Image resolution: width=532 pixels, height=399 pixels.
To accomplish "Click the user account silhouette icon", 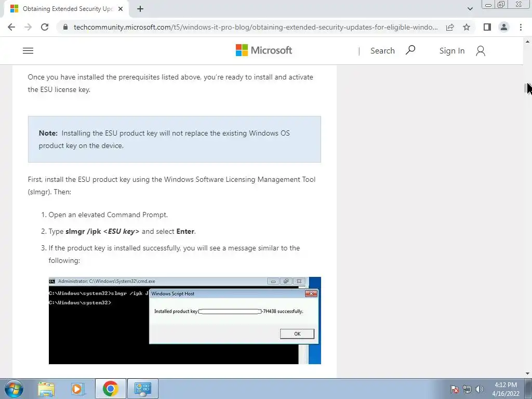I will [x=481, y=51].
